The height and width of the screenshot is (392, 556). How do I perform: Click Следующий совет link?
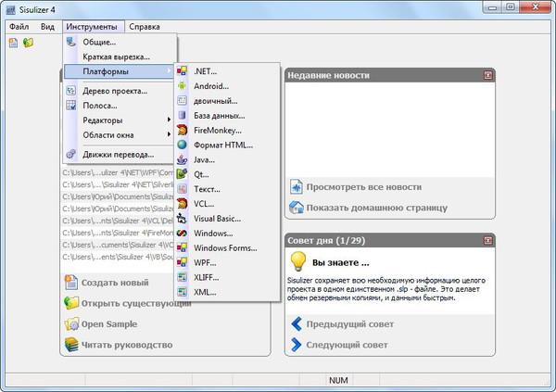346,345
